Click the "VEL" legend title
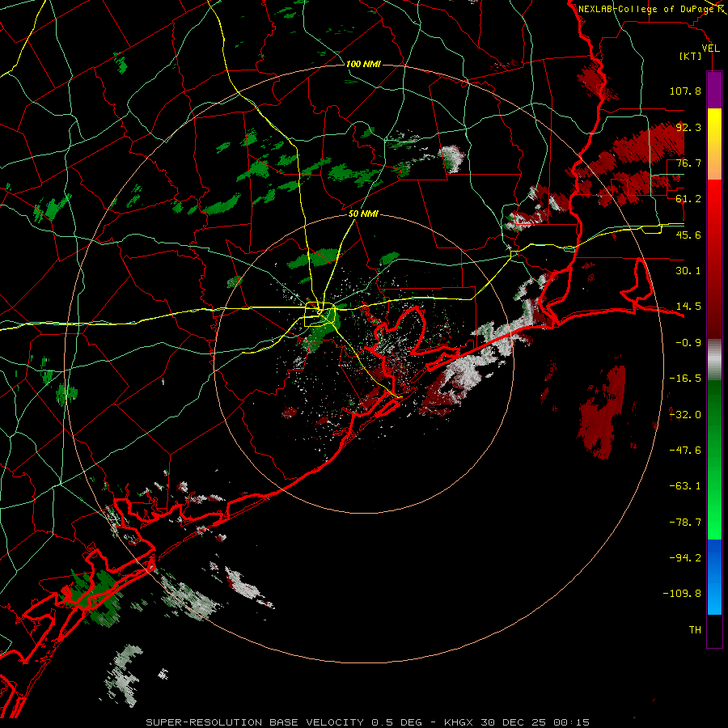 [710, 49]
